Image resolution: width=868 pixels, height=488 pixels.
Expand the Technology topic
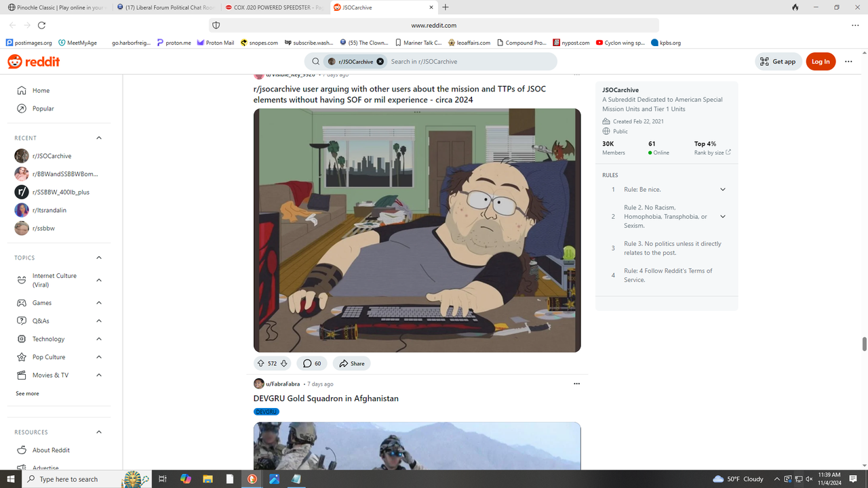click(x=99, y=339)
